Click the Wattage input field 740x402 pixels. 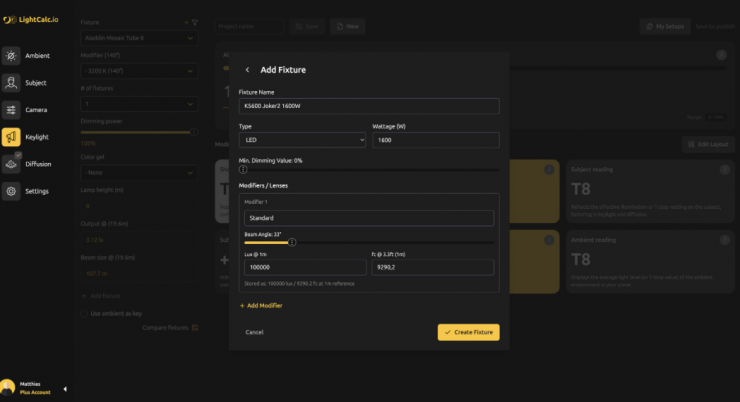click(435, 141)
